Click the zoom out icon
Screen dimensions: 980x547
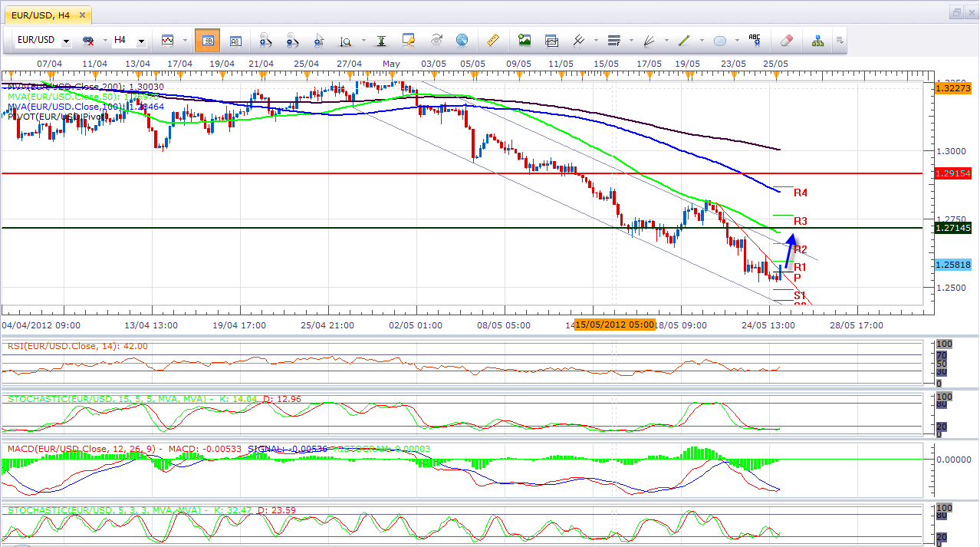point(293,41)
